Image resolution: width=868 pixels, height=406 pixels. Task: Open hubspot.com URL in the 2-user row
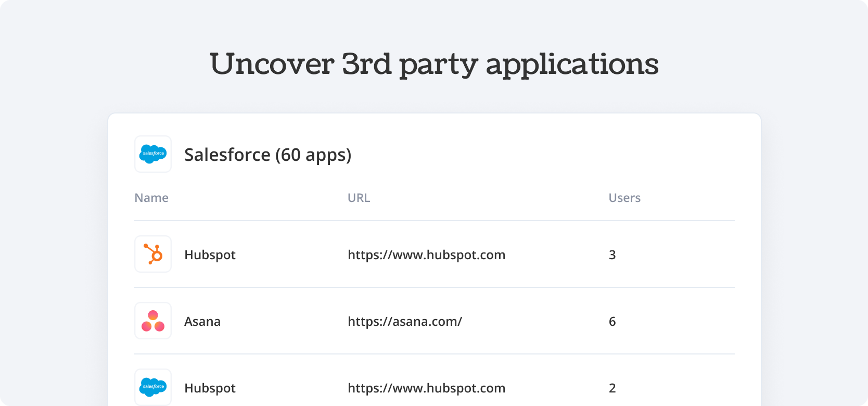click(427, 388)
